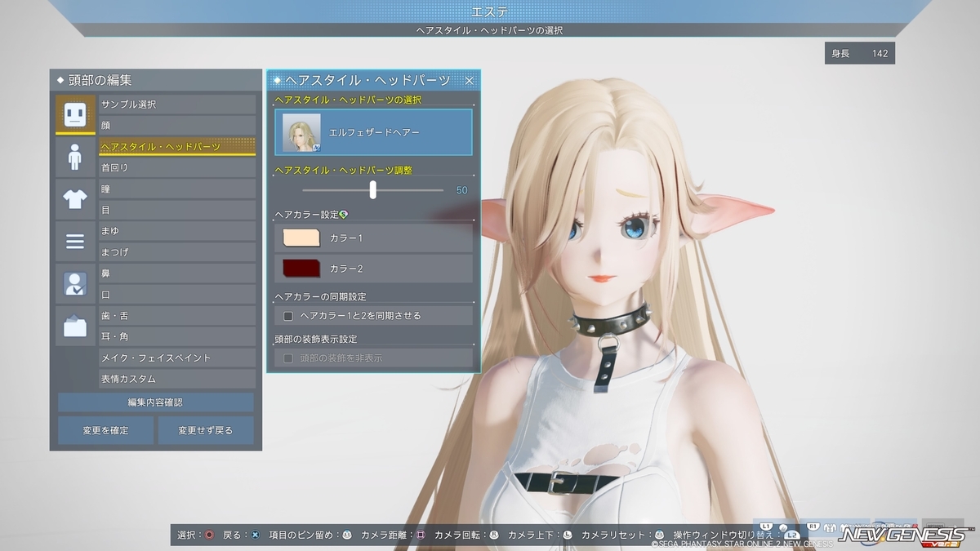Select 首回り menu entry
Image resolution: width=980 pixels, height=551 pixels.
pyautogui.click(x=177, y=167)
